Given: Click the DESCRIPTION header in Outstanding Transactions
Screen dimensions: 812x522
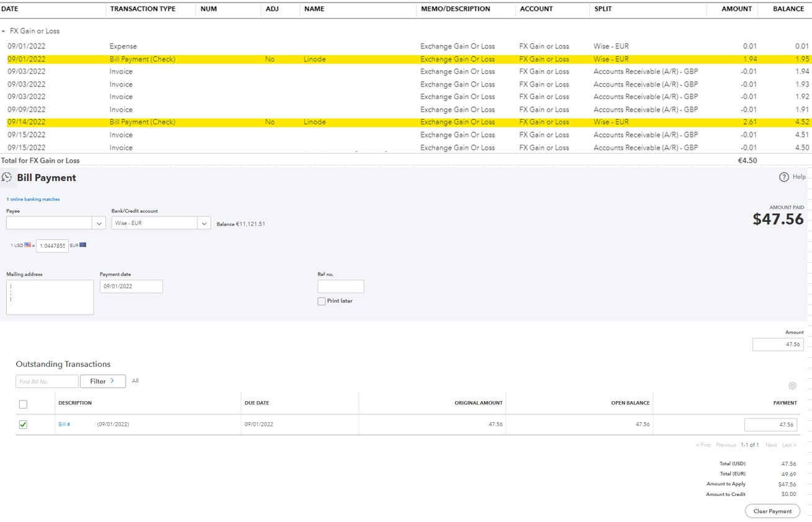Looking at the screenshot, I should click(x=75, y=403).
